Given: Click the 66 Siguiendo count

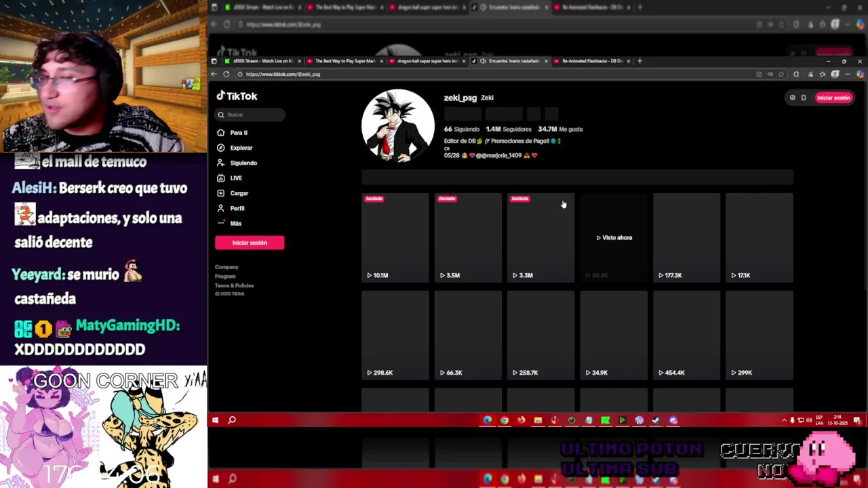Looking at the screenshot, I should 462,129.
